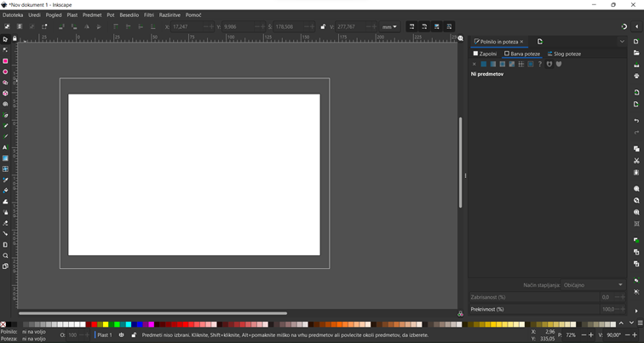Image resolution: width=644 pixels, height=343 pixels.
Task: Toggle move patterns with object
Action: coord(449,26)
